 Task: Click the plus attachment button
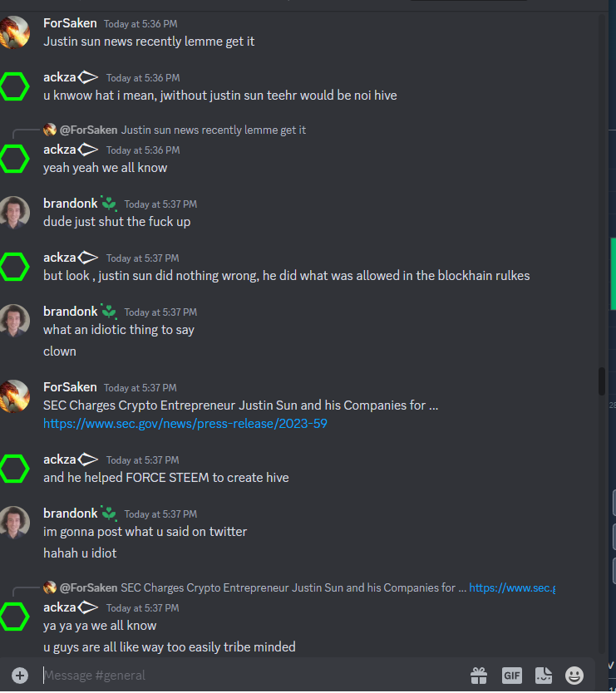pyautogui.click(x=20, y=676)
